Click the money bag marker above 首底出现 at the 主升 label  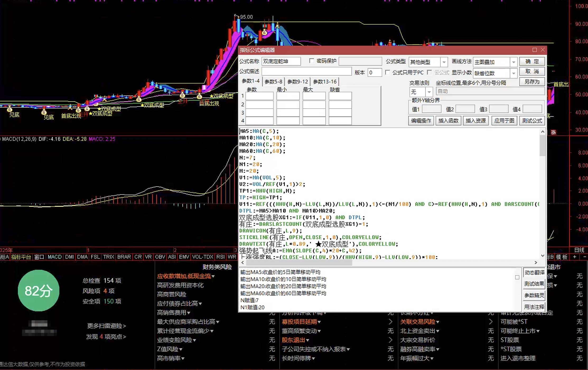click(x=199, y=96)
